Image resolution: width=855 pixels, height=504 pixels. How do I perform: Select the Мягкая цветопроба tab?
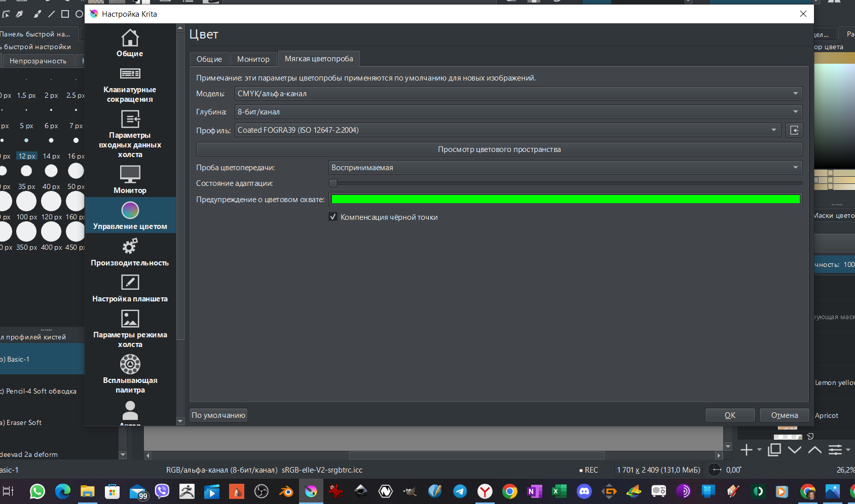click(319, 59)
